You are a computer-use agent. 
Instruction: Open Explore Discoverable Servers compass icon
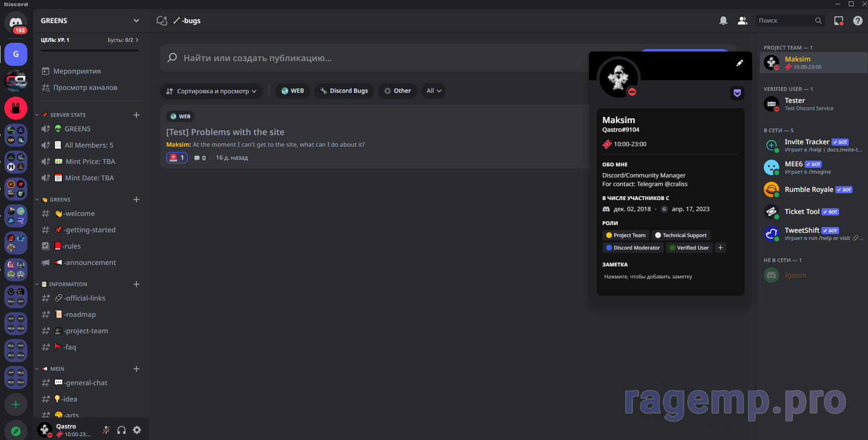(16, 431)
